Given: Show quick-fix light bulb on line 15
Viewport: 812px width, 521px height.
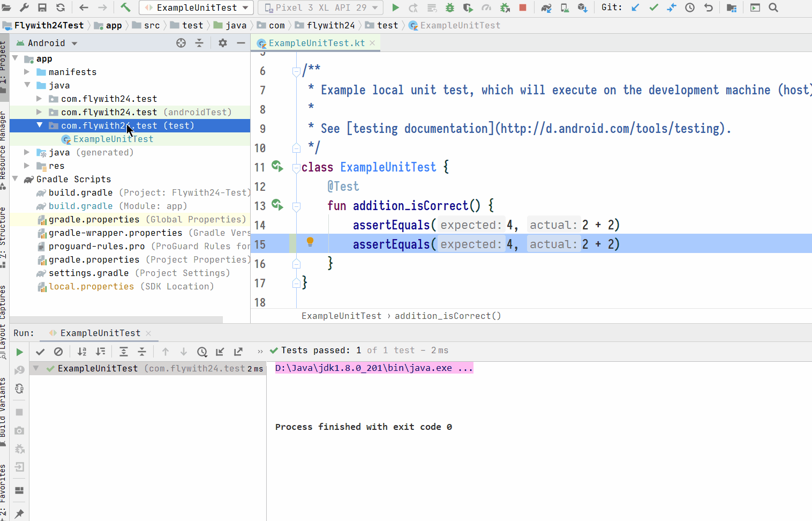Looking at the screenshot, I should (310, 242).
